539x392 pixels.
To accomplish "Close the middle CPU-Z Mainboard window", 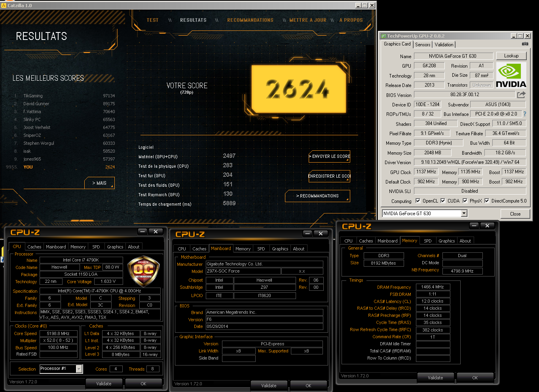I will coord(321,233).
